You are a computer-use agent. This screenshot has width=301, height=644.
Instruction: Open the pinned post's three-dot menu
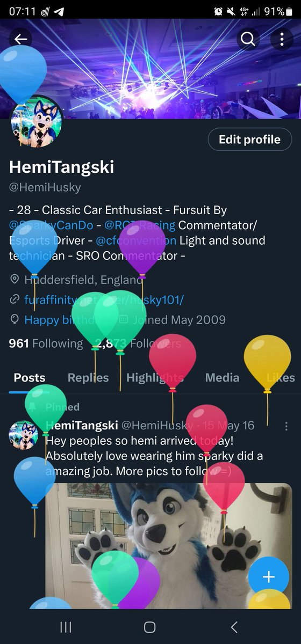point(286,426)
